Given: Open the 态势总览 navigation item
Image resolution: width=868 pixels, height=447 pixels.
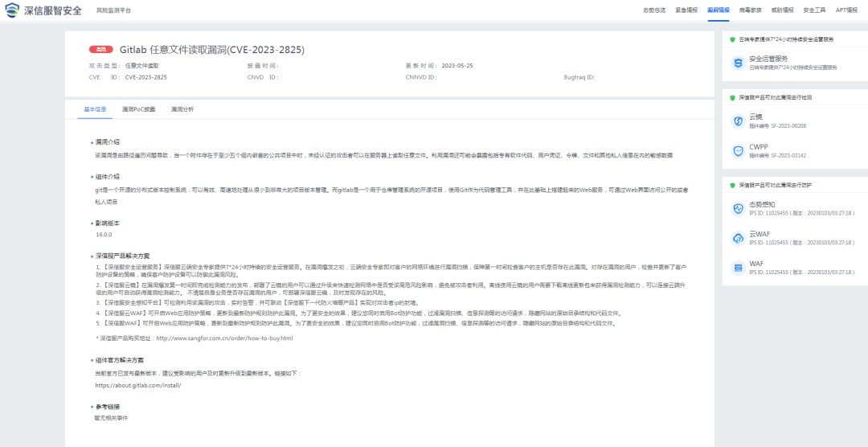Looking at the screenshot, I should coord(653,10).
